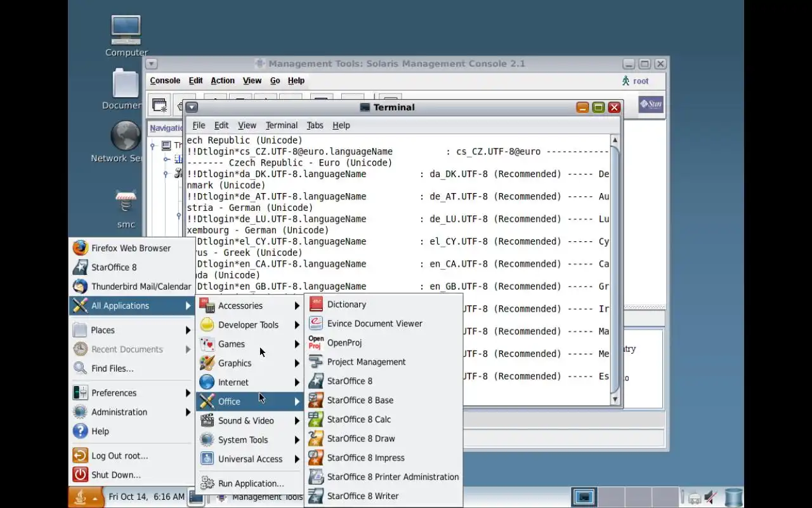Expand the Graphics submenu

pos(250,363)
